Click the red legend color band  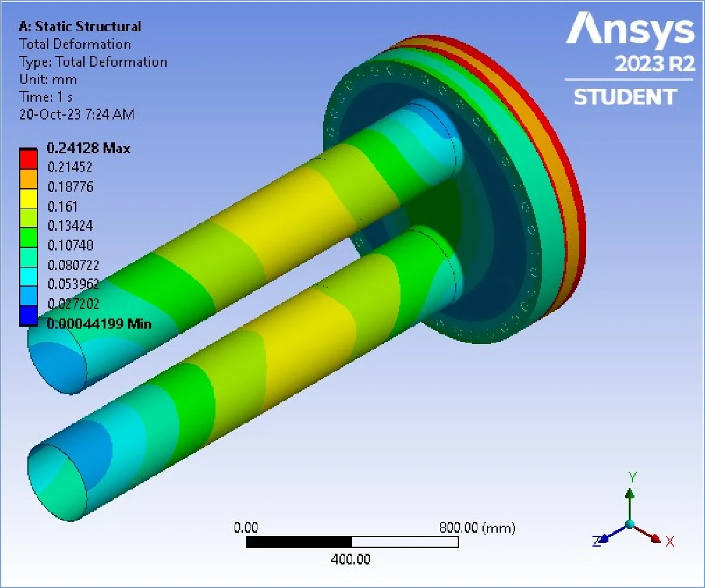click(x=29, y=159)
